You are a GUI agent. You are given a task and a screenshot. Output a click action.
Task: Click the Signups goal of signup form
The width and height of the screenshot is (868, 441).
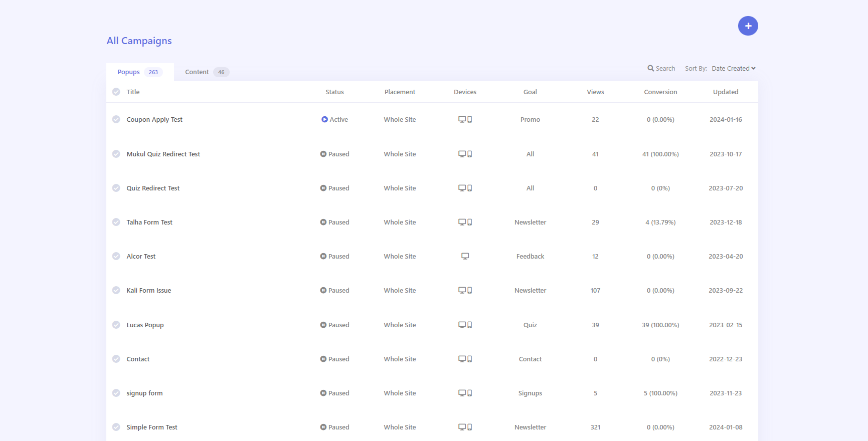[530, 393]
